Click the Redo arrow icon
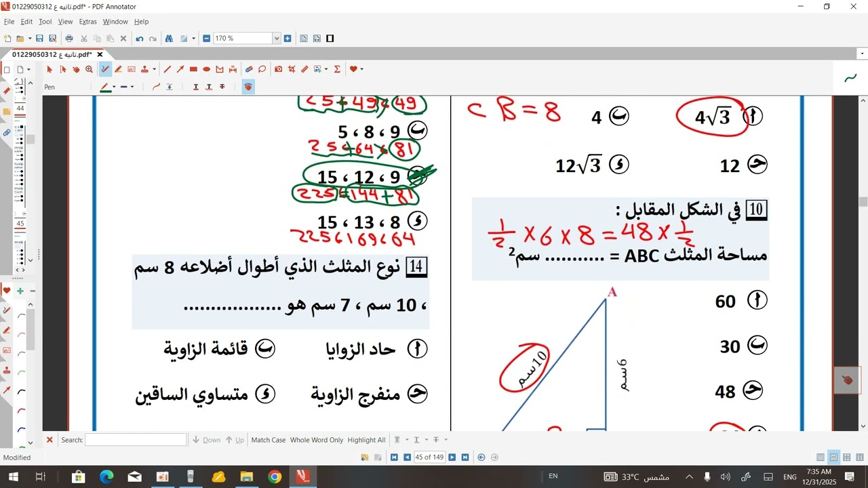Screen dimensions: 868x488 pos(153,39)
